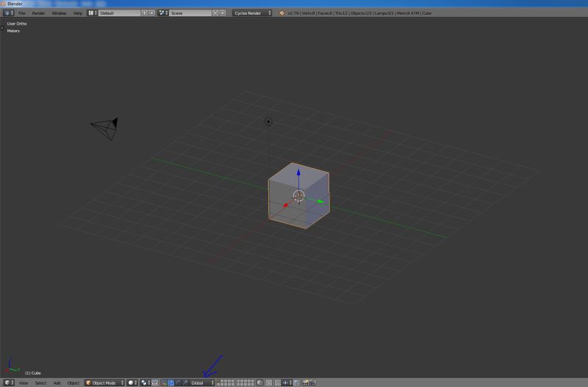Click the v2.79 scene statistics text
Screen dimensions: 588x387
coord(359,13)
